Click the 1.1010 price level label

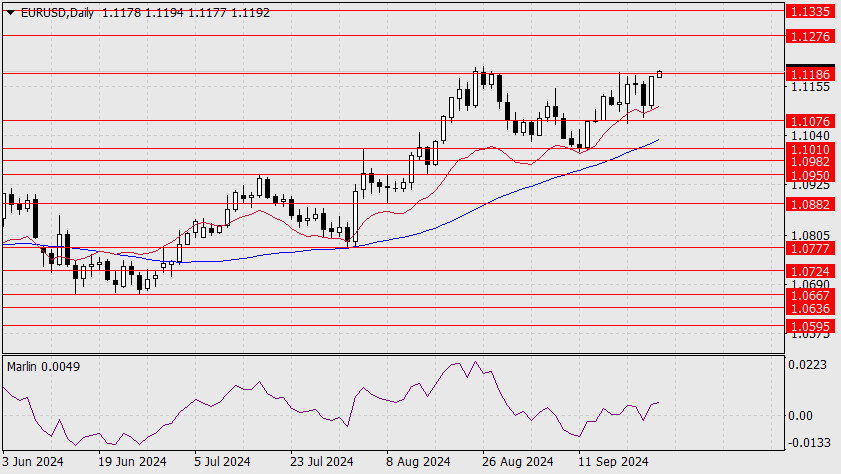810,150
